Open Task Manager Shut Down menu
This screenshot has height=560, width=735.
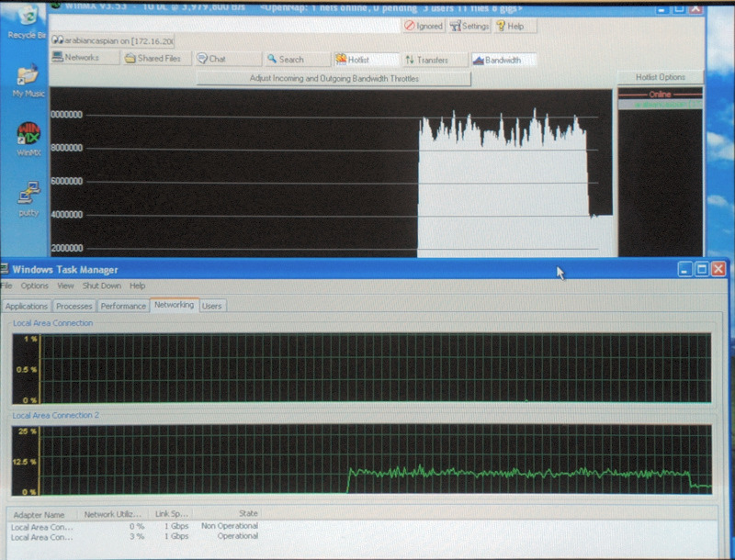coord(102,286)
